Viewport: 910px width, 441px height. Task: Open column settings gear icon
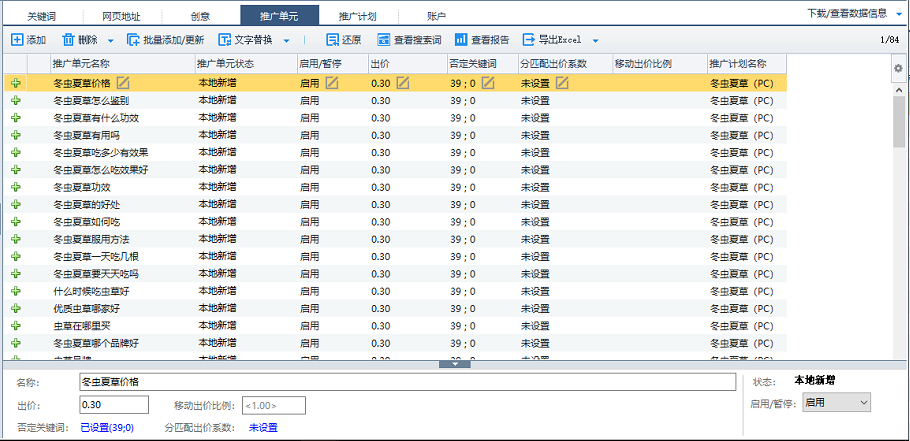898,68
